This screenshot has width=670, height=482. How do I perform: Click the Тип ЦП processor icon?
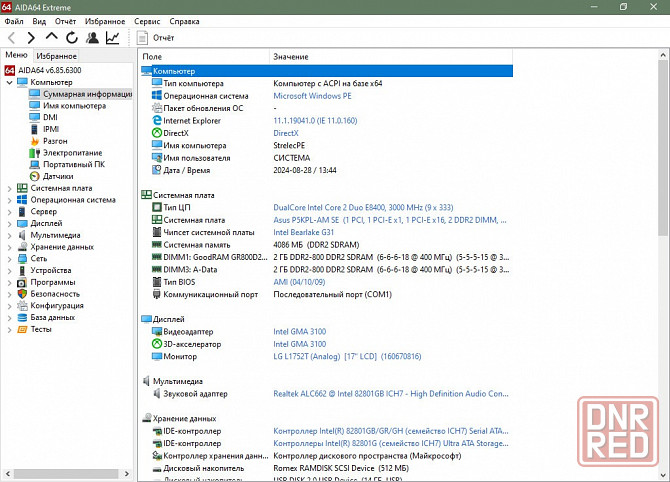click(x=157, y=207)
